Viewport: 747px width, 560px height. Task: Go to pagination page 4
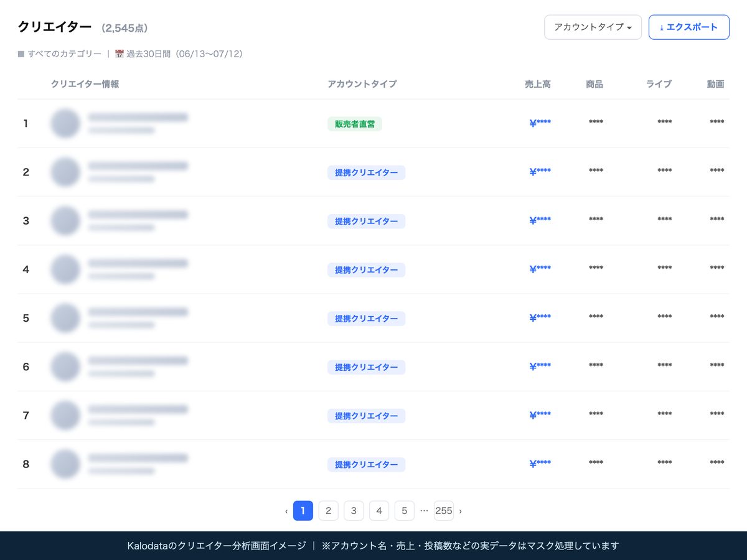(x=379, y=511)
